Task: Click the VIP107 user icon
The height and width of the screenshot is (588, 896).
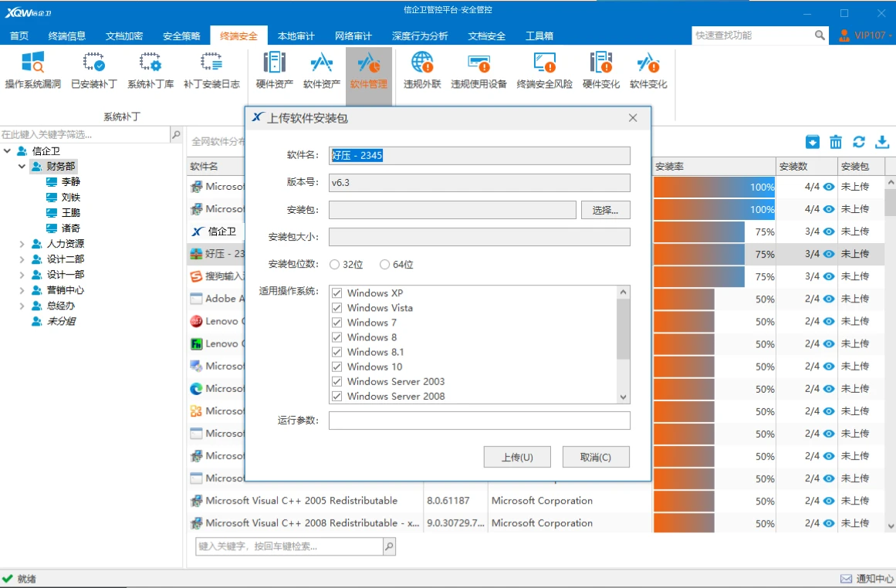Action: click(x=844, y=35)
